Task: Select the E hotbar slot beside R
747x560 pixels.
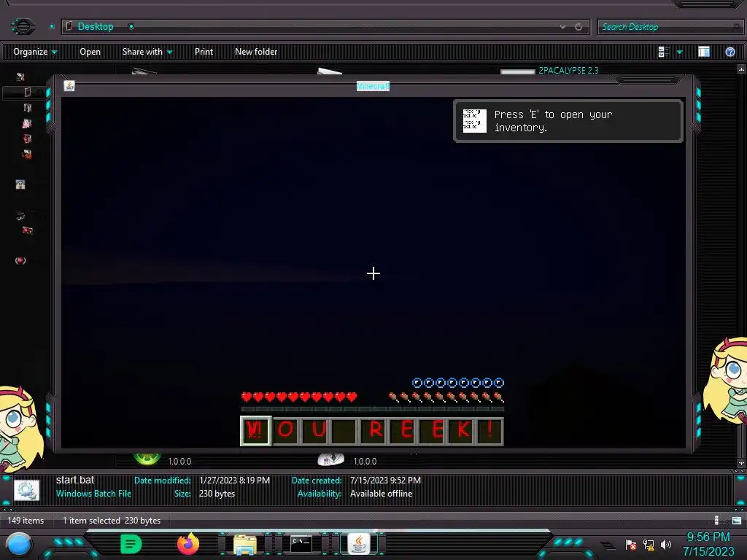Action: tap(404, 431)
